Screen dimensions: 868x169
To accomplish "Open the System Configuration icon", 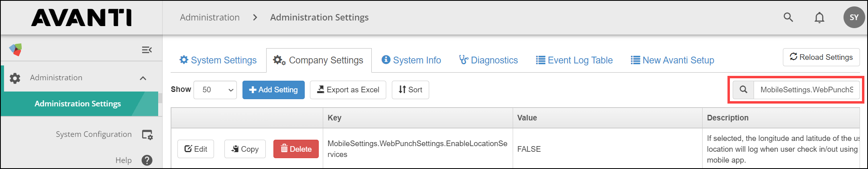I will coord(147,135).
